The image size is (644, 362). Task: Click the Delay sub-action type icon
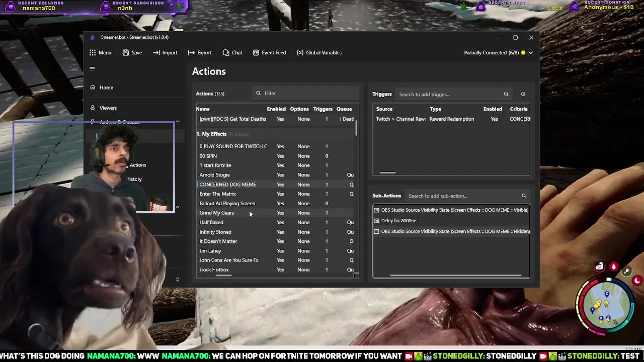(376, 220)
